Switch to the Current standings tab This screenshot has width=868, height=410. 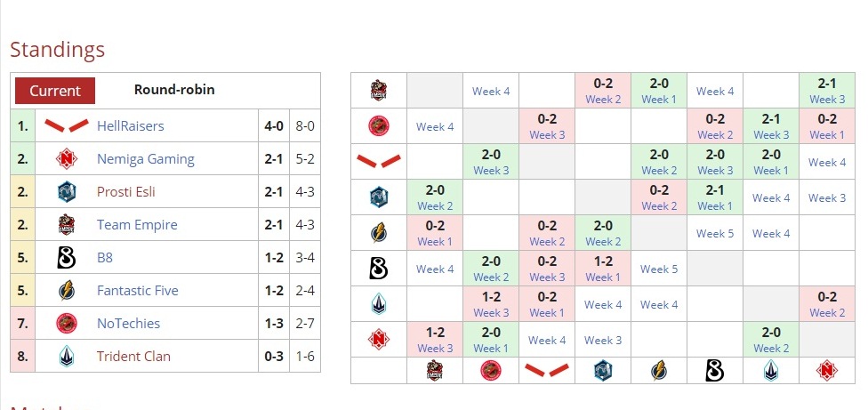point(55,91)
